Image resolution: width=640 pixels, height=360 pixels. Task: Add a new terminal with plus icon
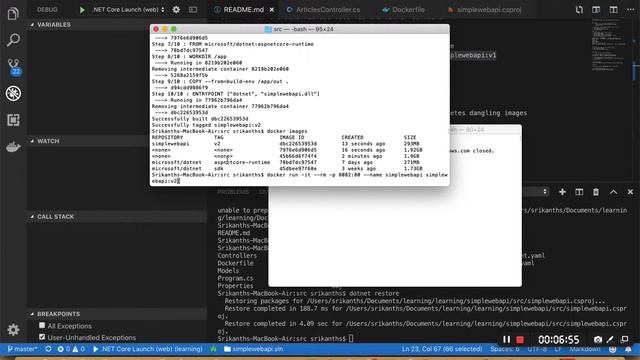(x=562, y=192)
